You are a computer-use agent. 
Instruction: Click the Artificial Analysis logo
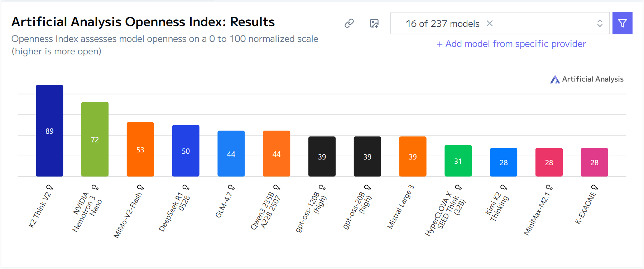coord(586,79)
